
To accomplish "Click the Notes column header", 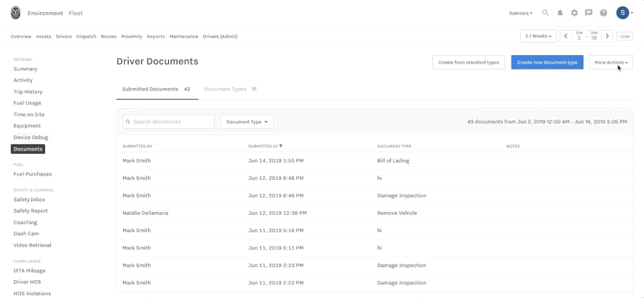I will coord(513,146).
